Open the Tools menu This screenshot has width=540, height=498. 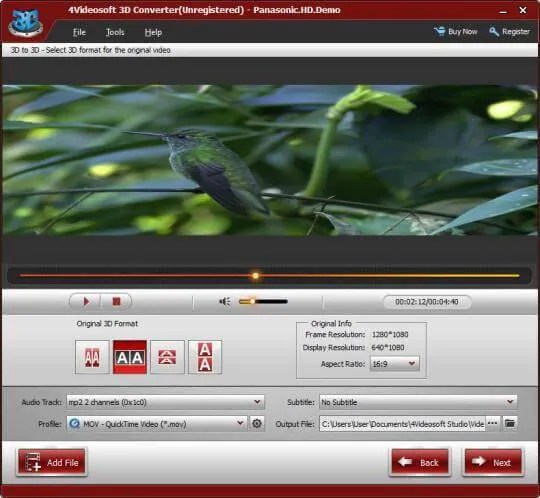[115, 32]
